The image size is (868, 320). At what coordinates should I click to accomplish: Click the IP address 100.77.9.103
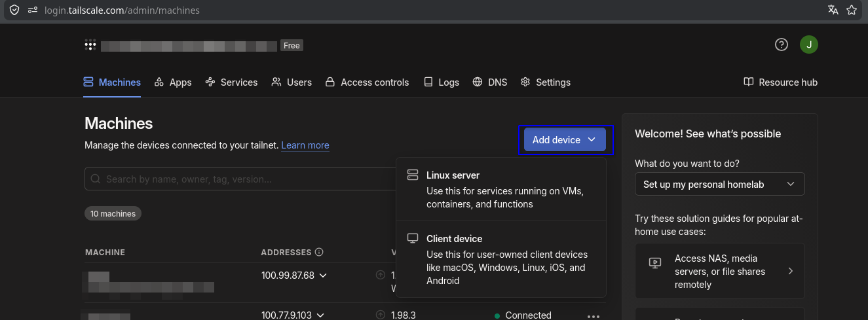pyautogui.click(x=287, y=315)
